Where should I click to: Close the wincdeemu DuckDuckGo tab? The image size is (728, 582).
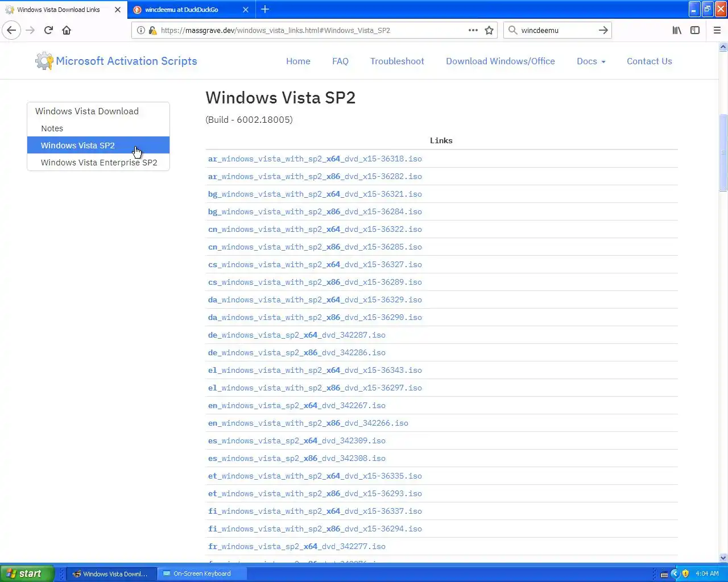[x=246, y=10]
